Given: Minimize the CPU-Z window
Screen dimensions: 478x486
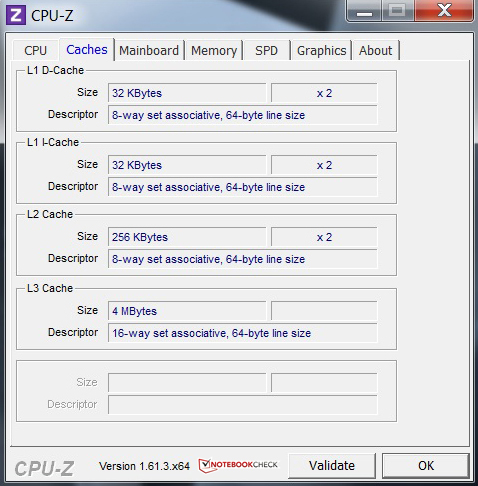Looking at the screenshot, I should [x=364, y=11].
